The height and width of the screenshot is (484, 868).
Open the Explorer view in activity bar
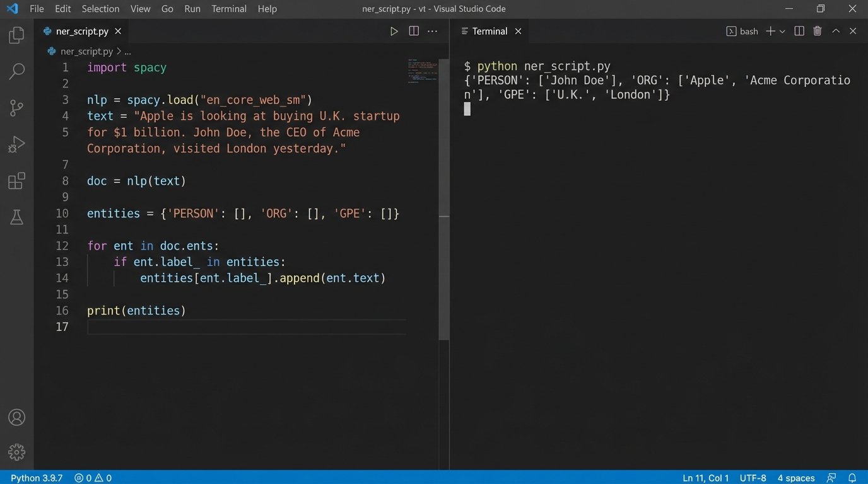(16, 35)
